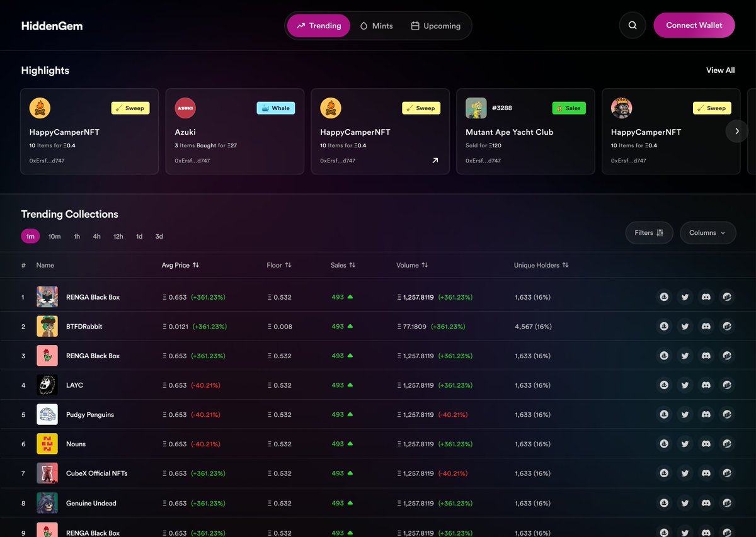
Task: Open the Azuki whale highlight card
Action: pyautogui.click(x=235, y=131)
